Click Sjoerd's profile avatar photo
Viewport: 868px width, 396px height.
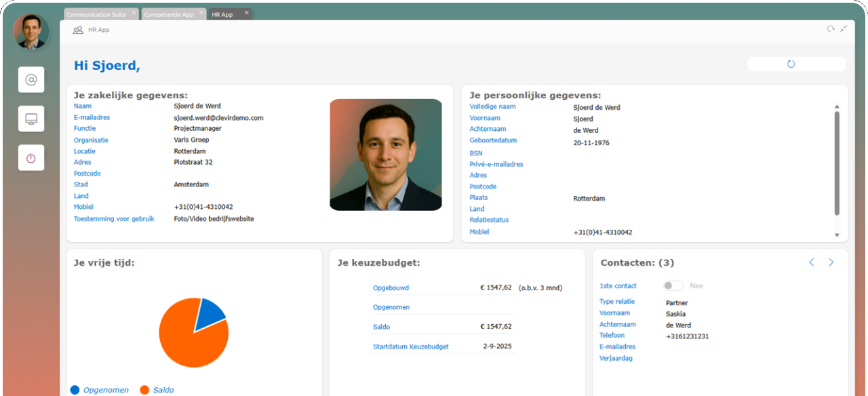click(31, 31)
